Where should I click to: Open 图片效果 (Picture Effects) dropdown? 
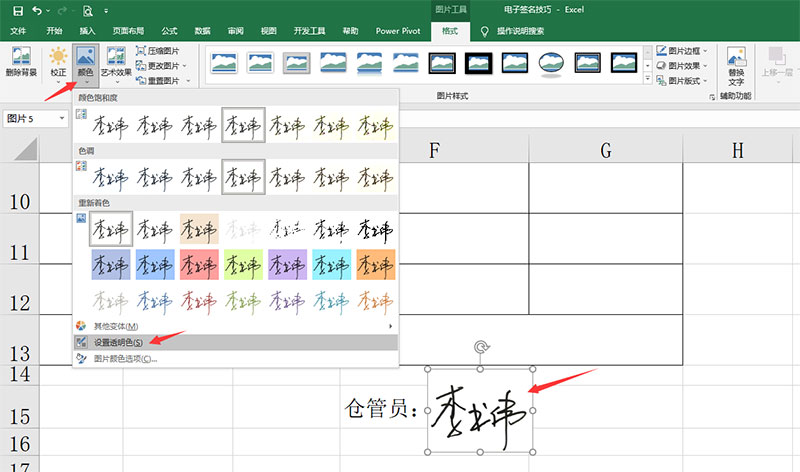pos(682,66)
